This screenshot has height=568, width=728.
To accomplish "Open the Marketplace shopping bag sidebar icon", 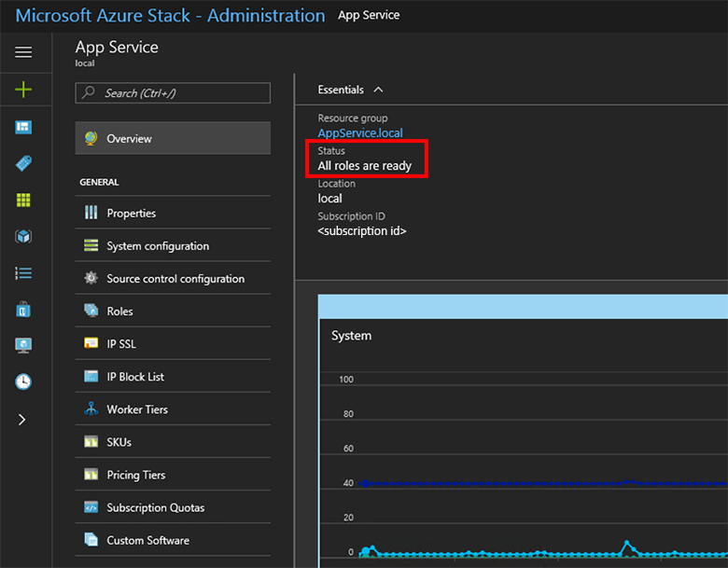I will [x=23, y=309].
